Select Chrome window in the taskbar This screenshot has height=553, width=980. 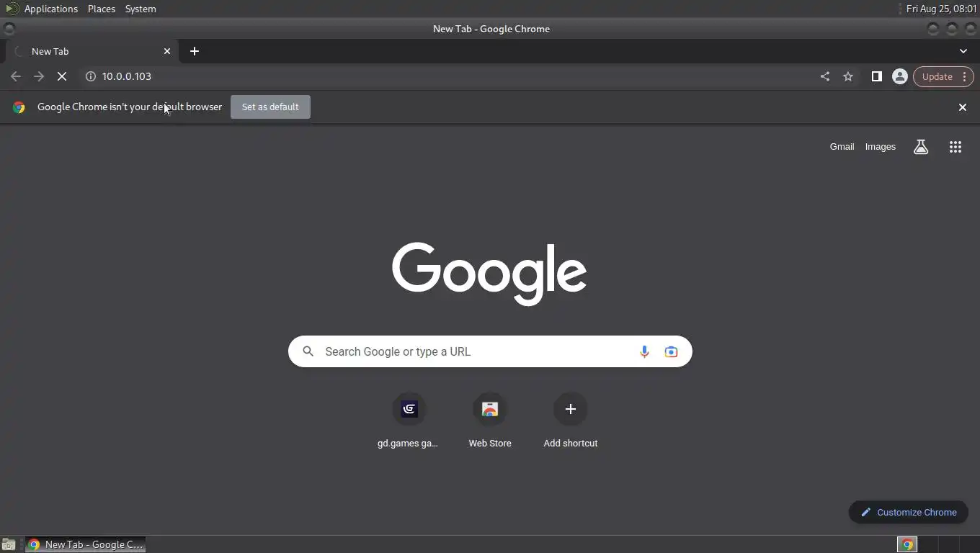[x=85, y=544]
